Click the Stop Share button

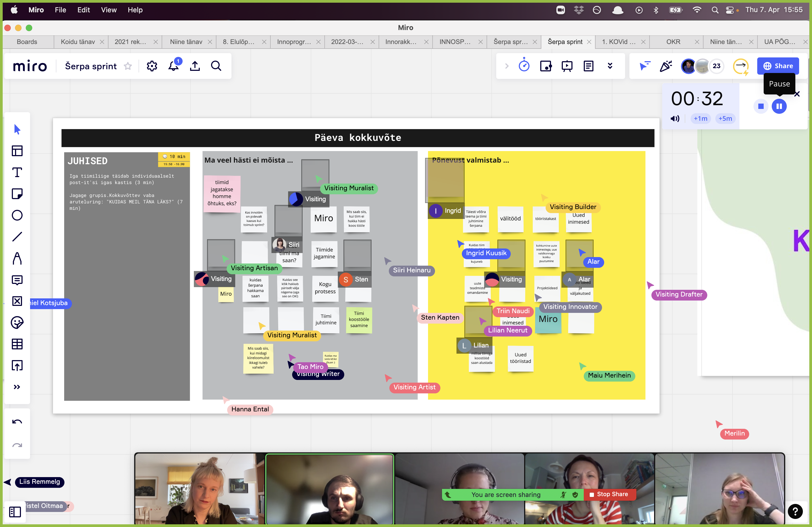[x=609, y=494]
